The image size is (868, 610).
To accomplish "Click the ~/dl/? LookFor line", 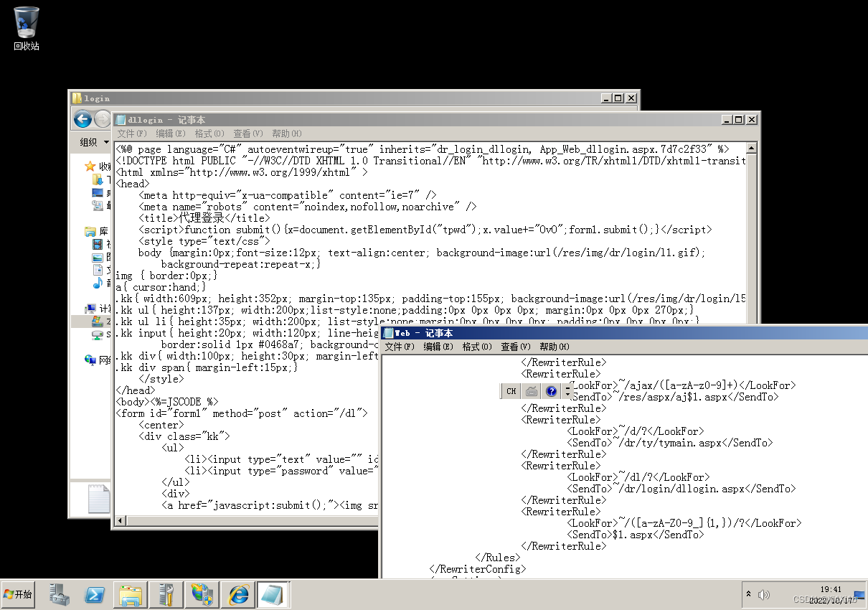I will tap(638, 477).
